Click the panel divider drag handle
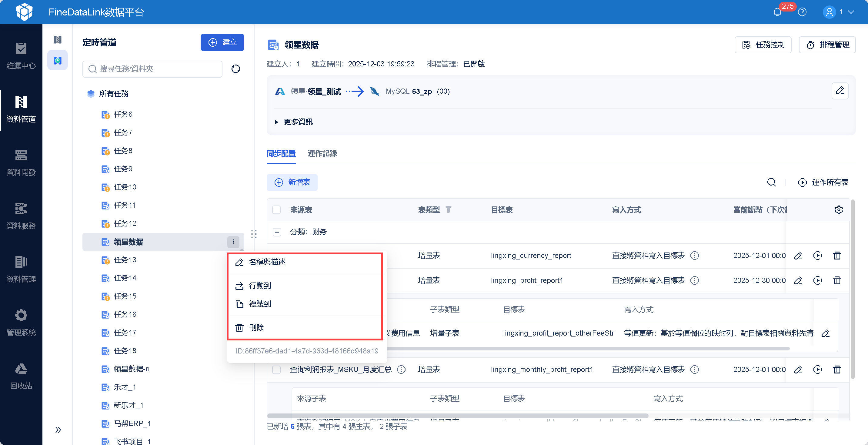Image resolution: width=868 pixels, height=445 pixels. (254, 234)
